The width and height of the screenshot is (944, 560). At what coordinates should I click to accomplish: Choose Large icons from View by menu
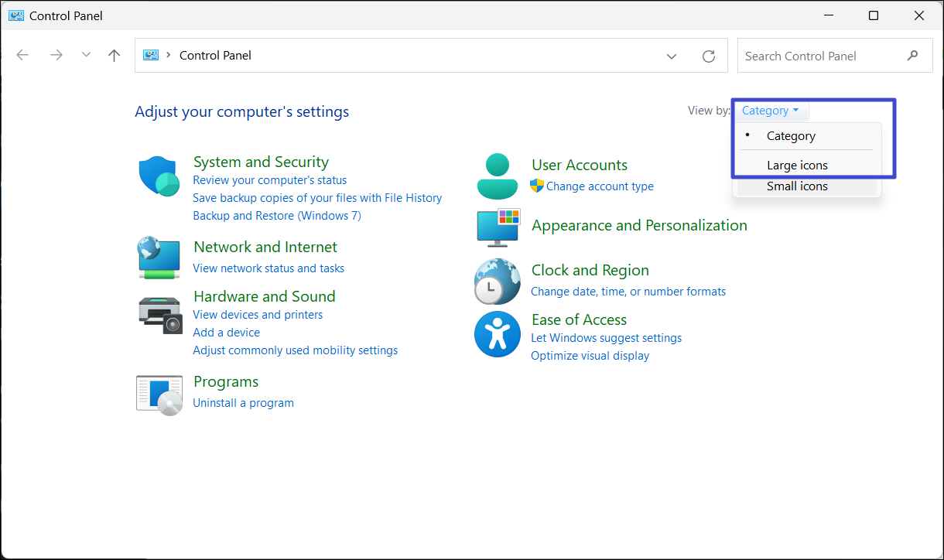[x=797, y=166]
